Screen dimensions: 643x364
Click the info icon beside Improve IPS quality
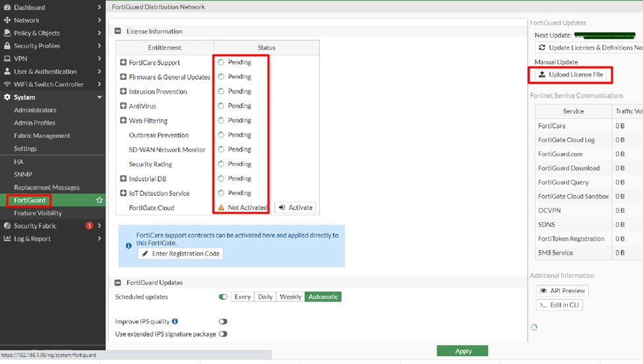[x=175, y=321]
